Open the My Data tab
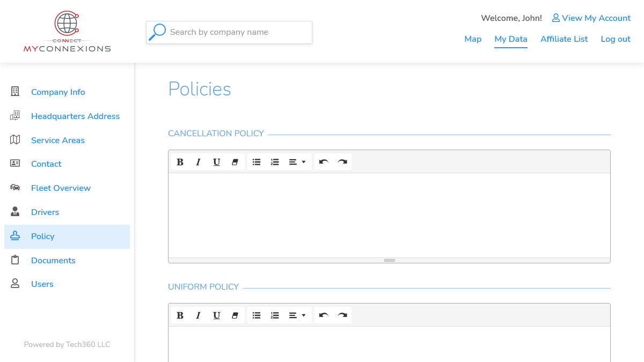This screenshot has height=362, width=644. point(511,39)
